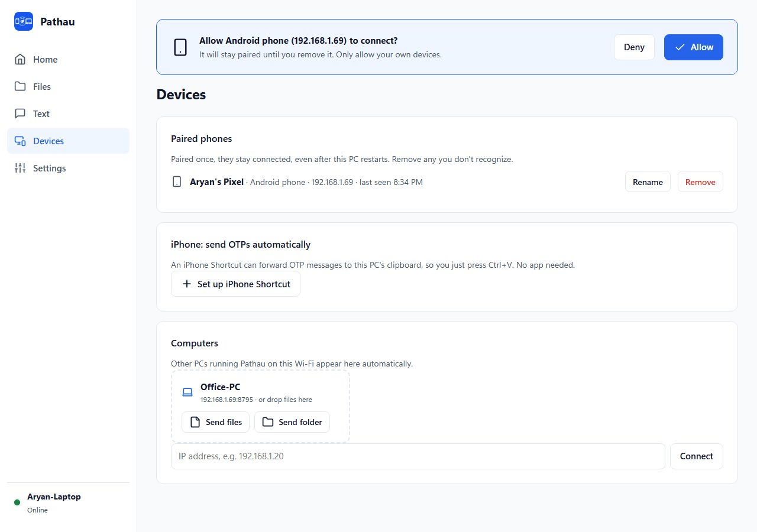The width and height of the screenshot is (757, 532).
Task: Click the Devices page heading
Action: point(181,95)
